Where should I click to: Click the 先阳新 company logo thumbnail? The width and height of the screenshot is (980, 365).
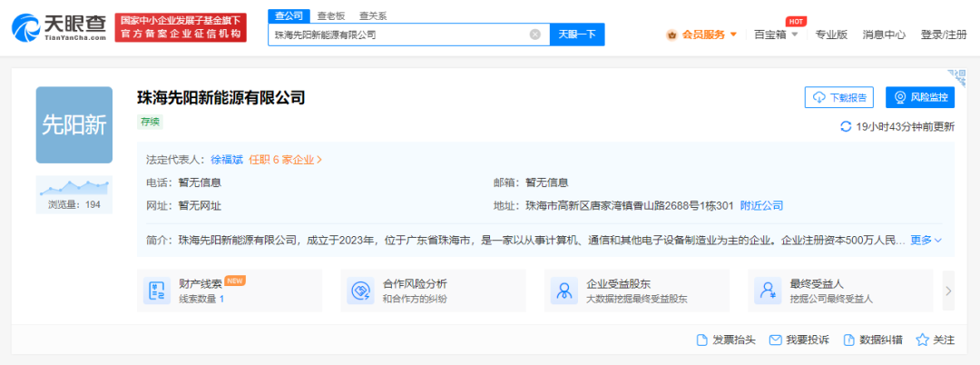coord(74,125)
